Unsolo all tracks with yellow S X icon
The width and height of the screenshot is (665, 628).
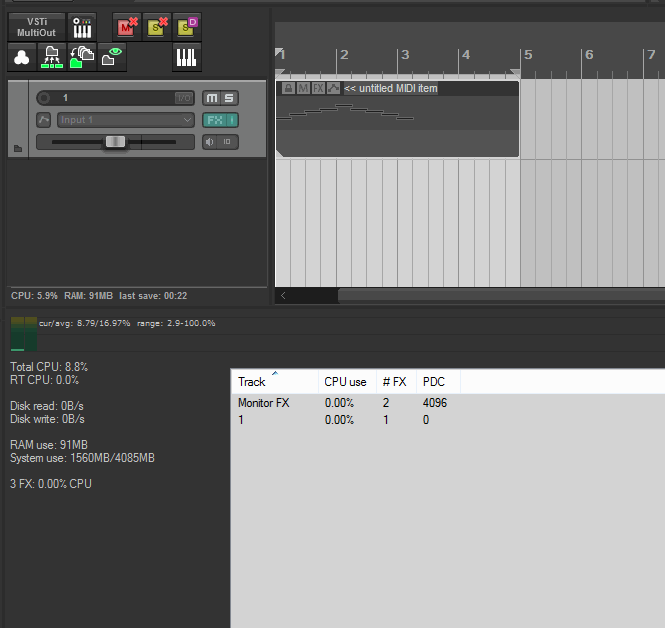pyautogui.click(x=157, y=27)
